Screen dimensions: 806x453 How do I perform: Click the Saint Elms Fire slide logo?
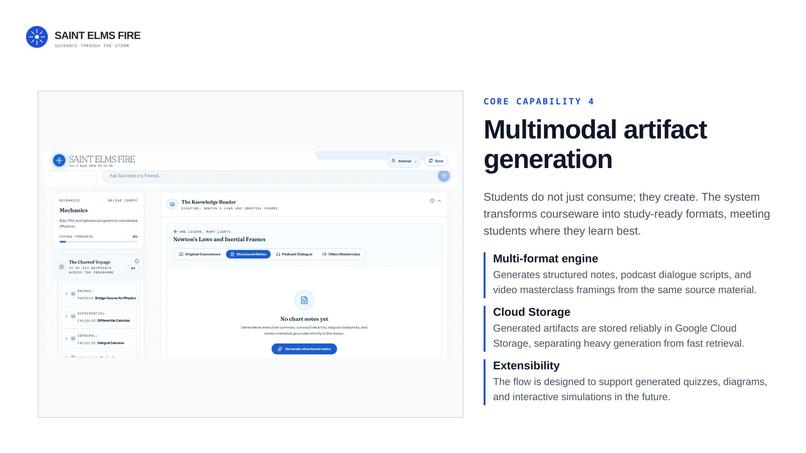point(36,37)
